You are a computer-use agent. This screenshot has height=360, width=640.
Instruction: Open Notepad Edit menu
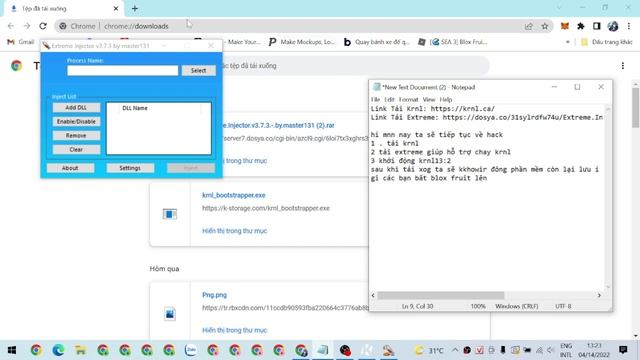(389, 99)
